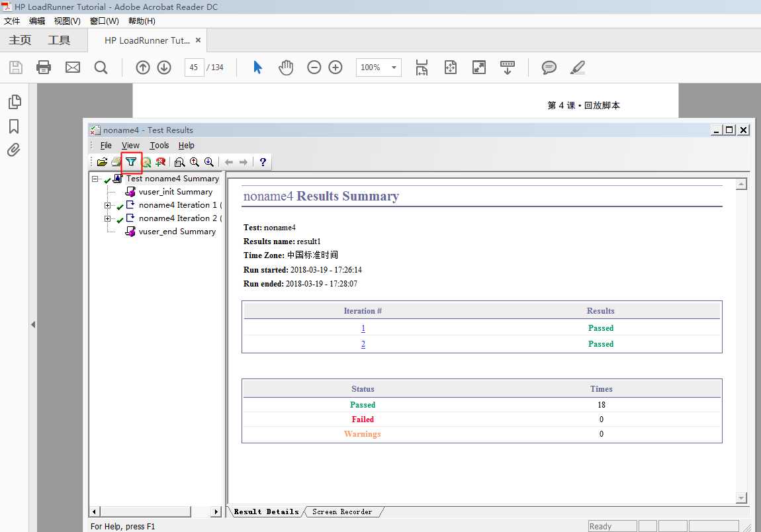Open the attachments paperclip panel icon

pyautogui.click(x=14, y=150)
